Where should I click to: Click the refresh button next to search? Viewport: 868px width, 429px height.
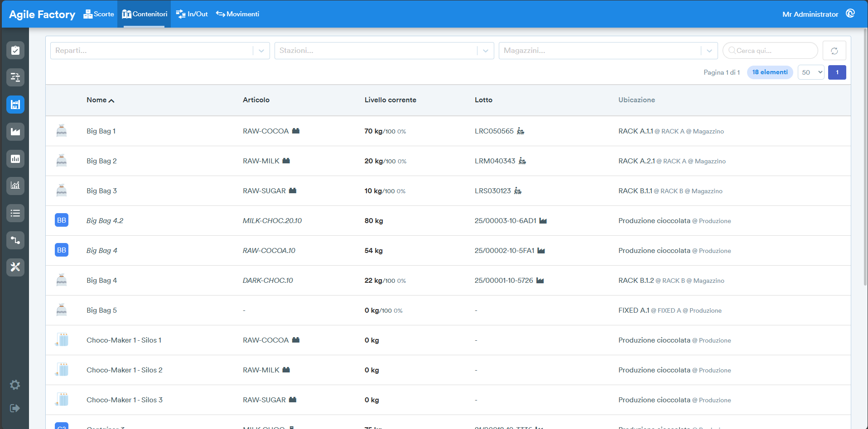click(834, 51)
